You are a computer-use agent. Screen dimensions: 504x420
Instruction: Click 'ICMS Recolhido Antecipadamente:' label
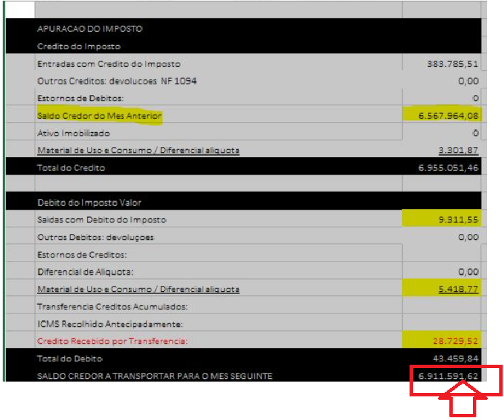click(x=110, y=324)
